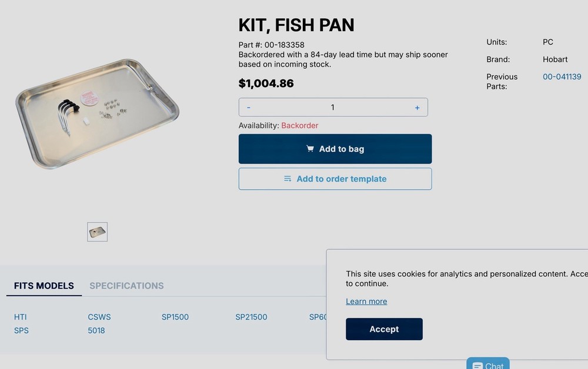The image size is (588, 369).
Task: Click the list icon on Add to order template
Action: pyautogui.click(x=287, y=179)
